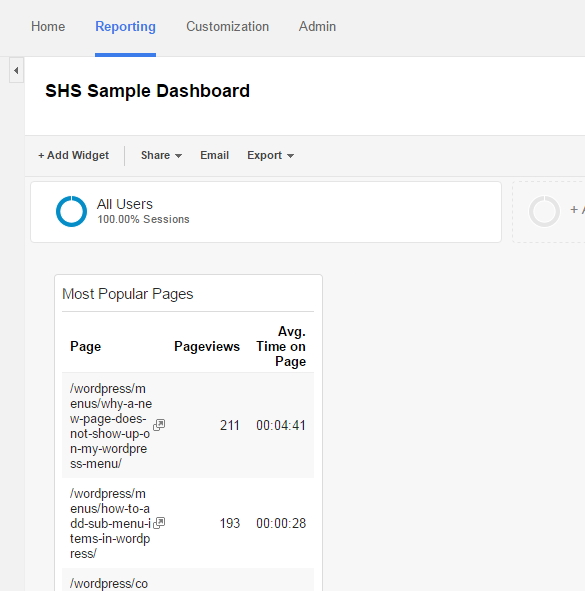Click the time value 00:04:41
This screenshot has width=585, height=591.
point(281,426)
